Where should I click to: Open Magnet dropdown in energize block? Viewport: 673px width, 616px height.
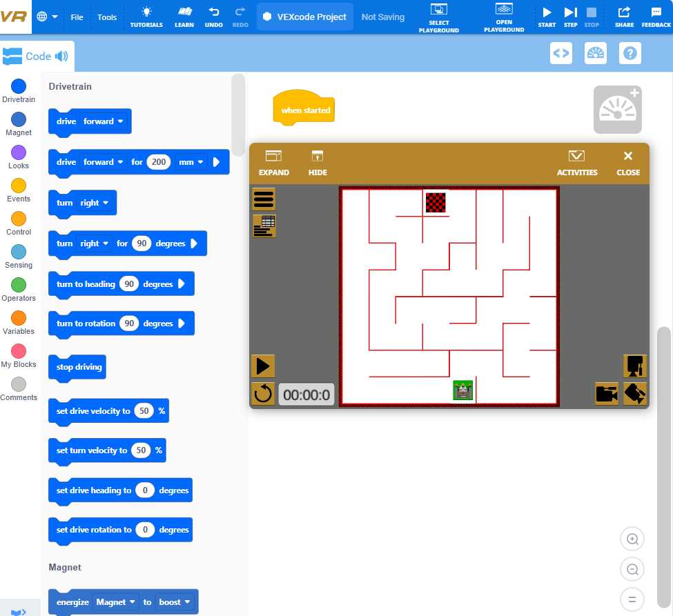(115, 602)
